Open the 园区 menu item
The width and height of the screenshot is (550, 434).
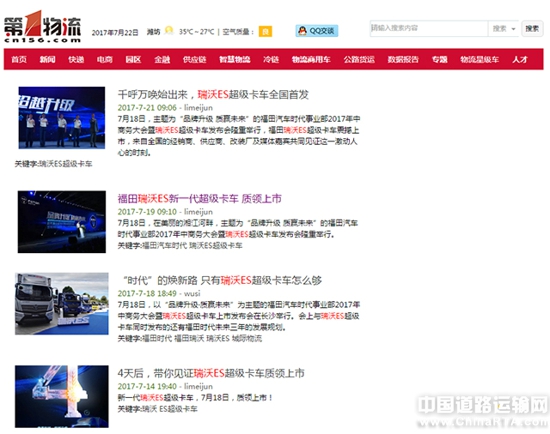tap(133, 59)
